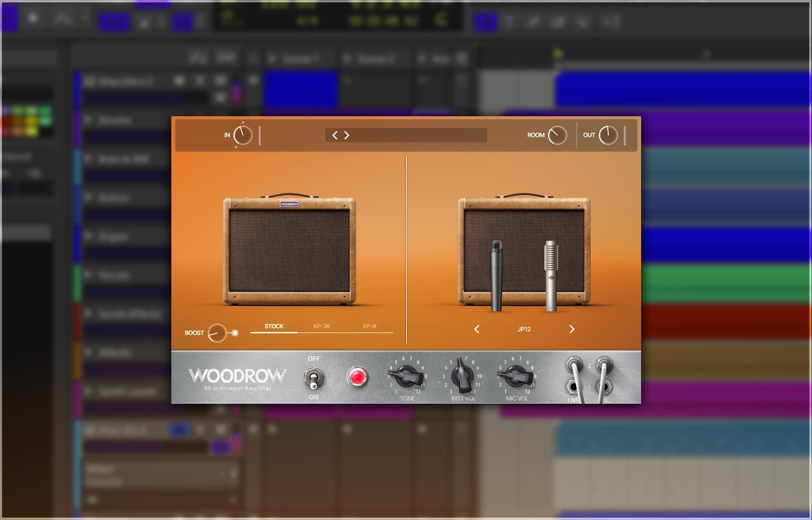Click the Woodrow amp image on the left
This screenshot has height=520, width=812.
coord(289,249)
